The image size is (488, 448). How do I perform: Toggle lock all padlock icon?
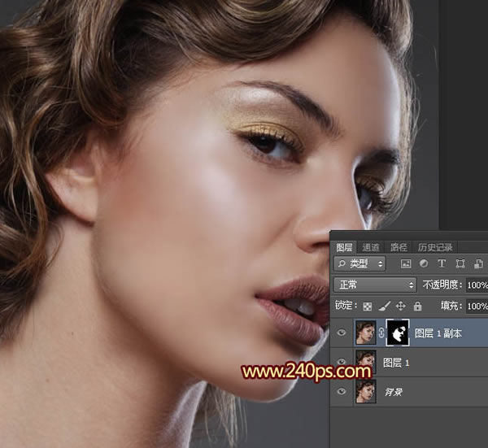tap(417, 307)
